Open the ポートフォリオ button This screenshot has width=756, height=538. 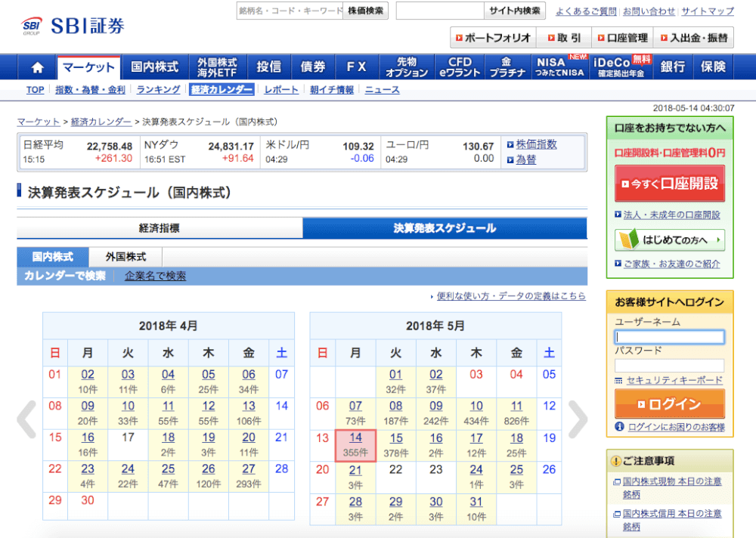(x=493, y=38)
